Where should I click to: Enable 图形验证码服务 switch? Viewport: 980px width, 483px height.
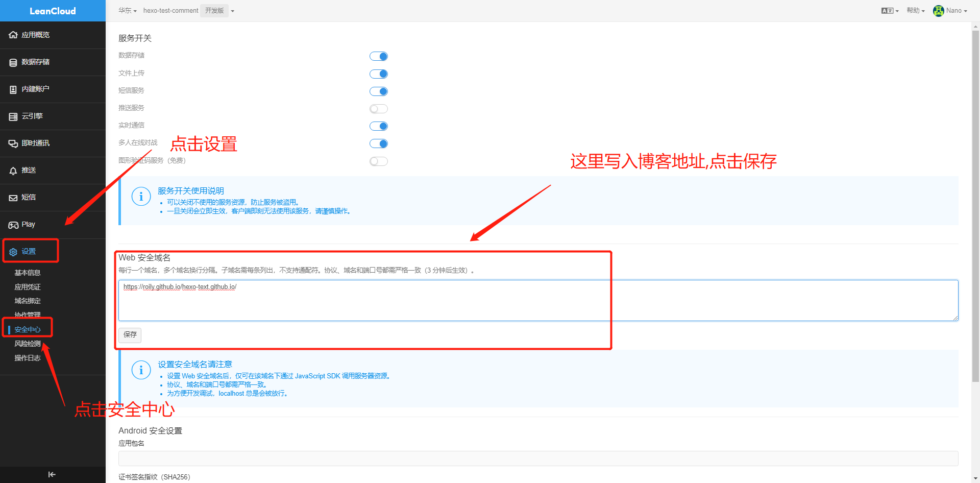pos(379,161)
